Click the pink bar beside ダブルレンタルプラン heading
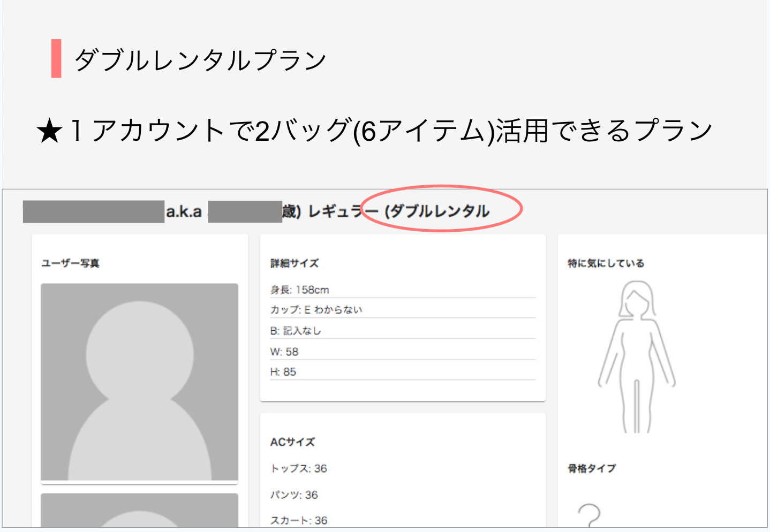Screen dimensions: 770x532 (x=56, y=58)
